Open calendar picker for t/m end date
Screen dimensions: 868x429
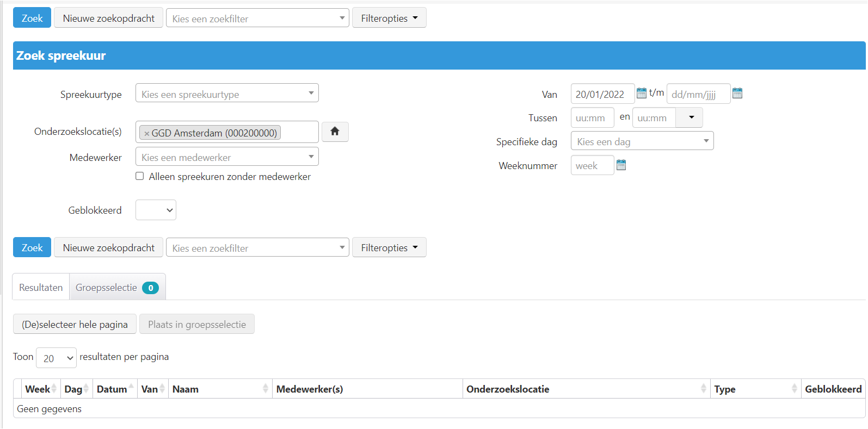click(737, 93)
